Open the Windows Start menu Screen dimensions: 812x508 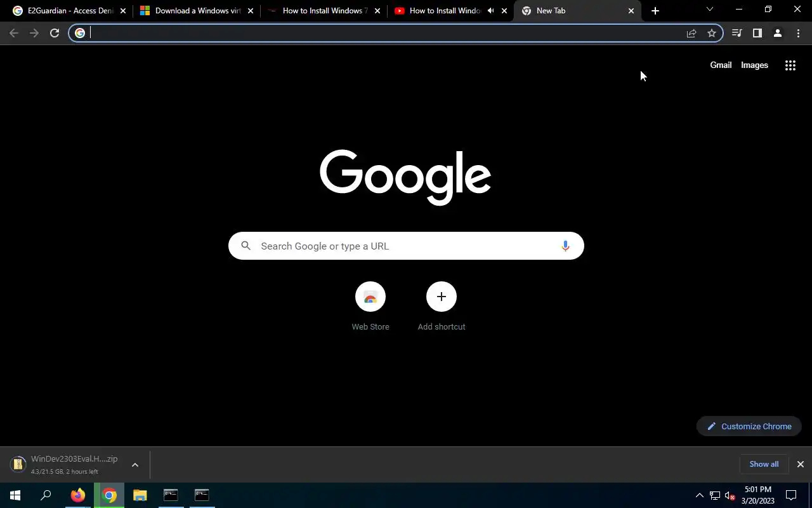click(x=15, y=495)
